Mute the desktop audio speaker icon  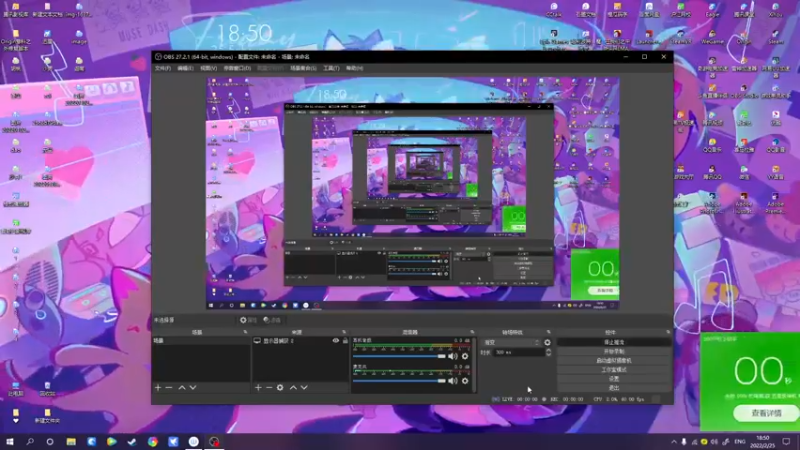pos(453,356)
